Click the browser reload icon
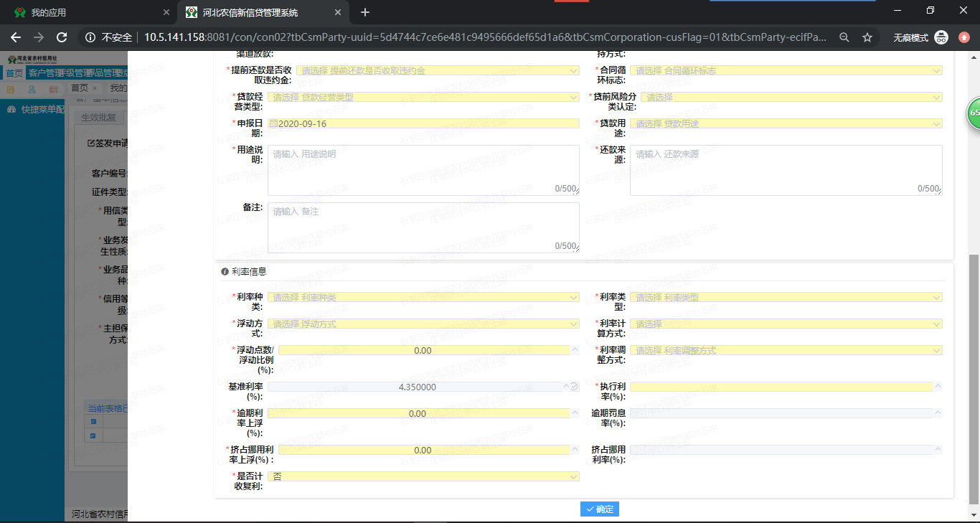The width and height of the screenshot is (980, 523). (62, 37)
